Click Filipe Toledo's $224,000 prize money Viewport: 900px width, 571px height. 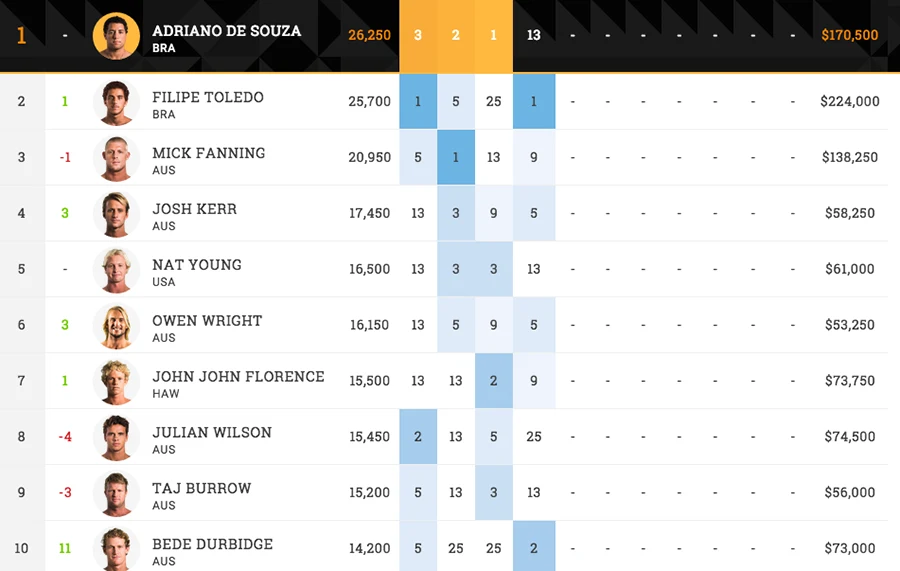849,102
